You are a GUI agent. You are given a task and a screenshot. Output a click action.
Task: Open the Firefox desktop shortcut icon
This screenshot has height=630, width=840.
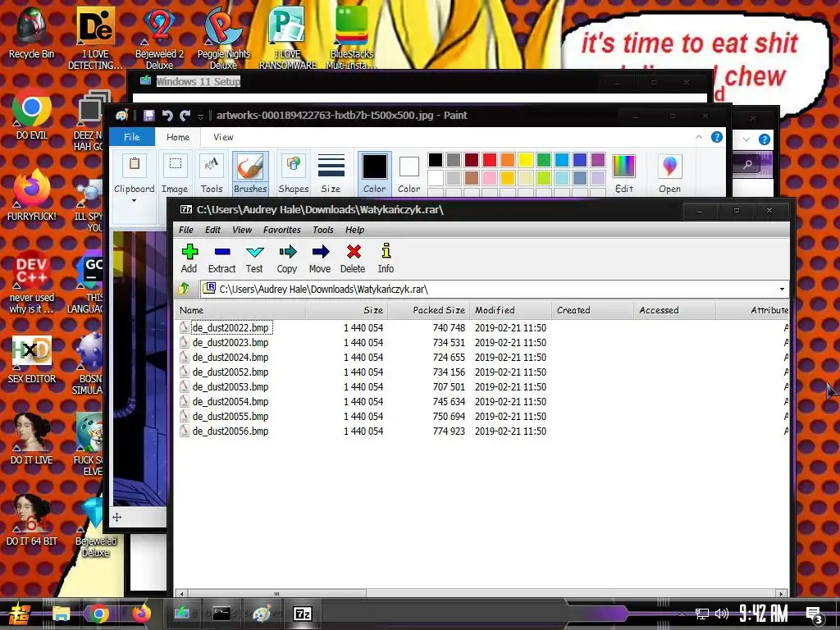[x=32, y=195]
